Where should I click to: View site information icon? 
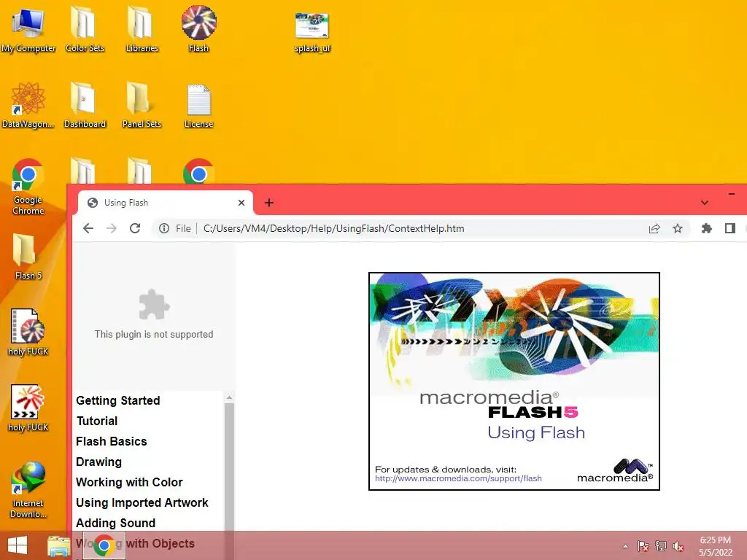click(x=164, y=228)
